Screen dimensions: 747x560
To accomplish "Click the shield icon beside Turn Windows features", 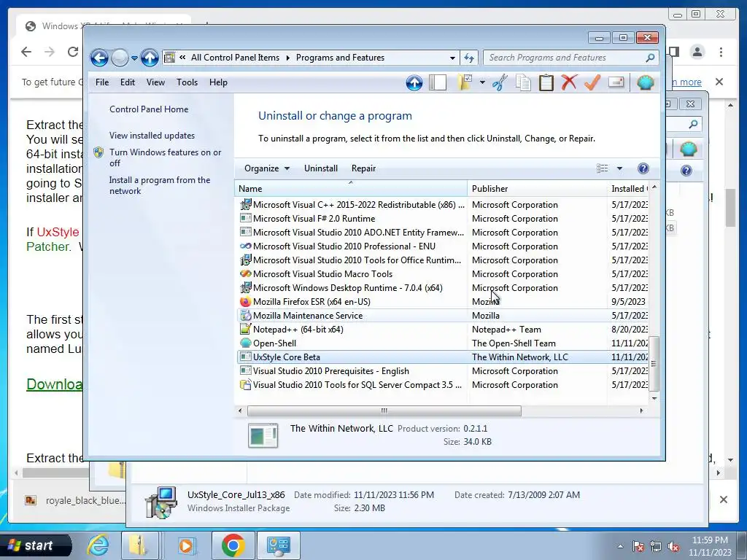I will [x=98, y=152].
